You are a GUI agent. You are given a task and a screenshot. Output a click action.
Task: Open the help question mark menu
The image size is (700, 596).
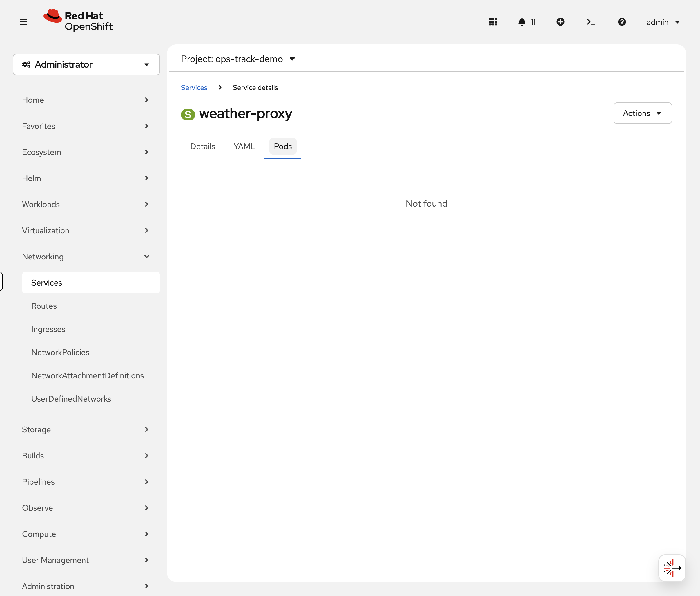[622, 22]
